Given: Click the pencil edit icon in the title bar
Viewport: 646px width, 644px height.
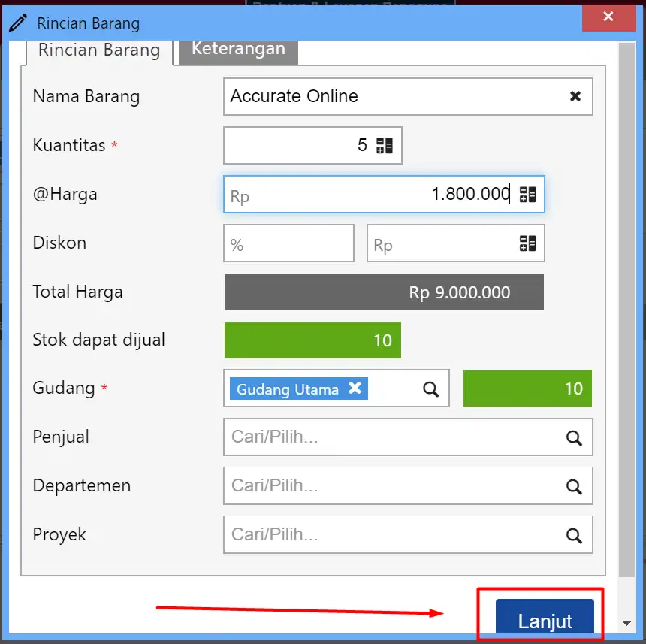Looking at the screenshot, I should click(17, 23).
